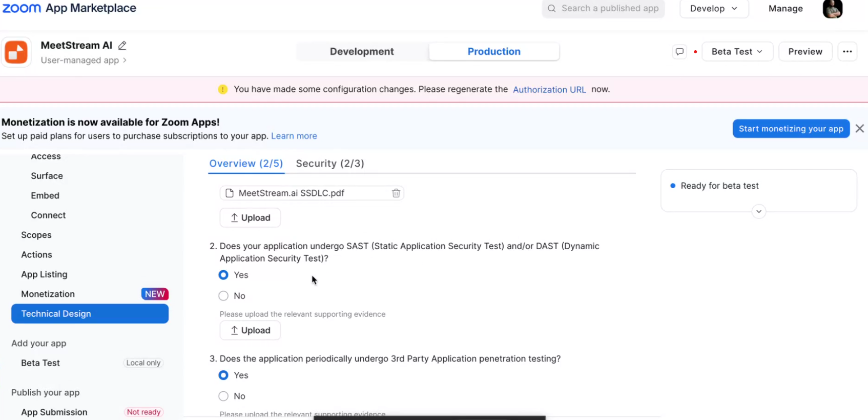Open the Security (2/3) tab
The width and height of the screenshot is (868, 420).
point(330,164)
